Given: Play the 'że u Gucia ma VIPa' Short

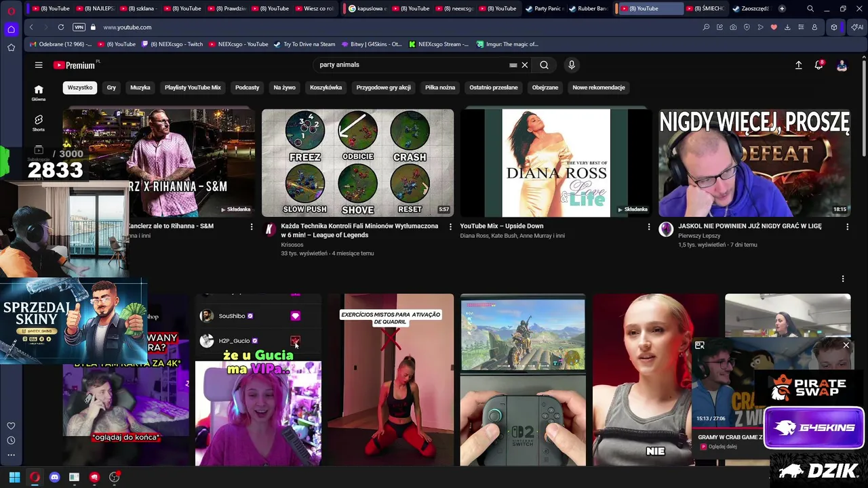Looking at the screenshot, I should [x=258, y=380].
